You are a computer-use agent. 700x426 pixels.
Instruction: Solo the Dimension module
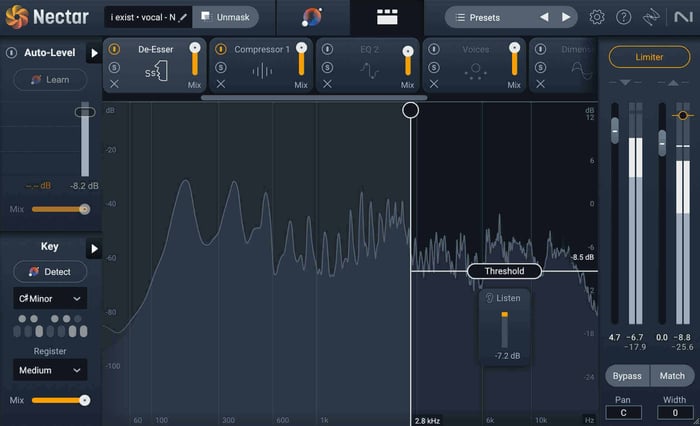pyautogui.click(x=540, y=67)
